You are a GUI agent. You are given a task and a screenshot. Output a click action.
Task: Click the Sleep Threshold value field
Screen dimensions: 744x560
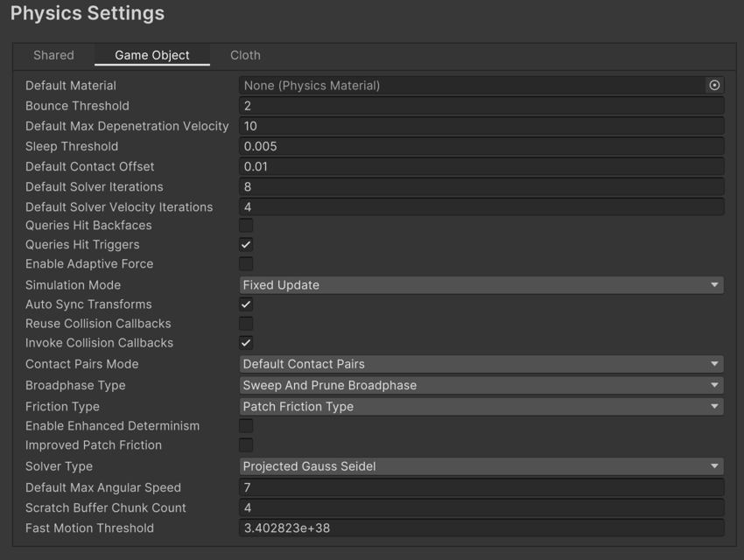(481, 146)
